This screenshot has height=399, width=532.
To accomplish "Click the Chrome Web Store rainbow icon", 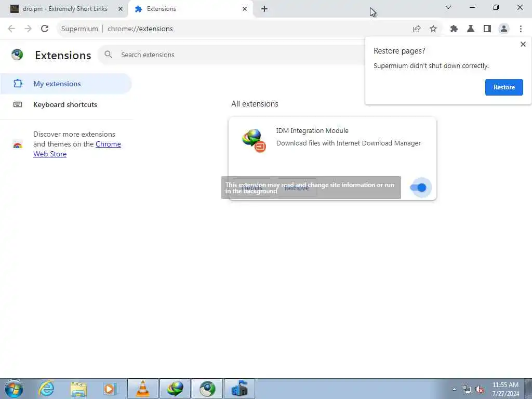I will 18,144.
